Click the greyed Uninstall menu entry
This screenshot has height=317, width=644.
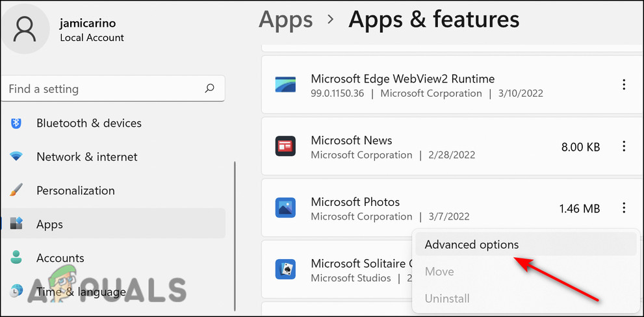click(x=526, y=299)
